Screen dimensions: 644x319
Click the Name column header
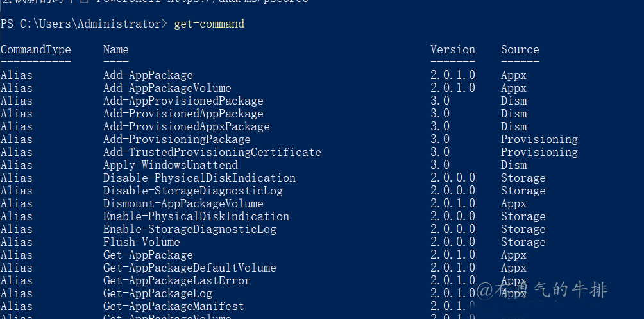coord(115,49)
